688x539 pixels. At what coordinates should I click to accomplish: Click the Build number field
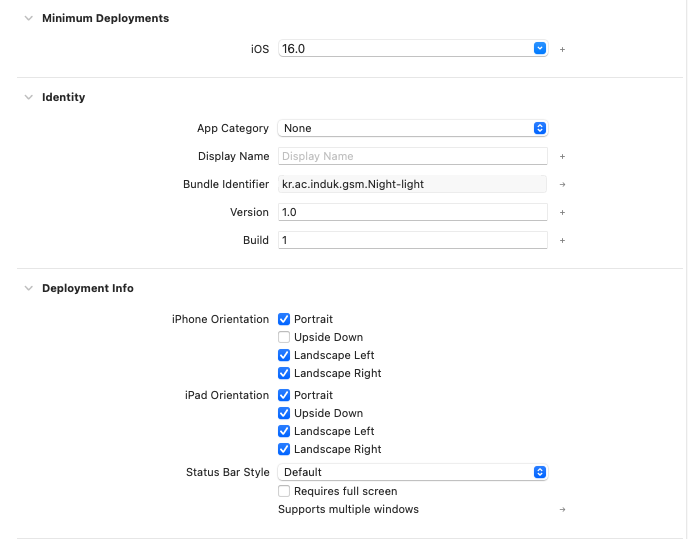click(413, 240)
